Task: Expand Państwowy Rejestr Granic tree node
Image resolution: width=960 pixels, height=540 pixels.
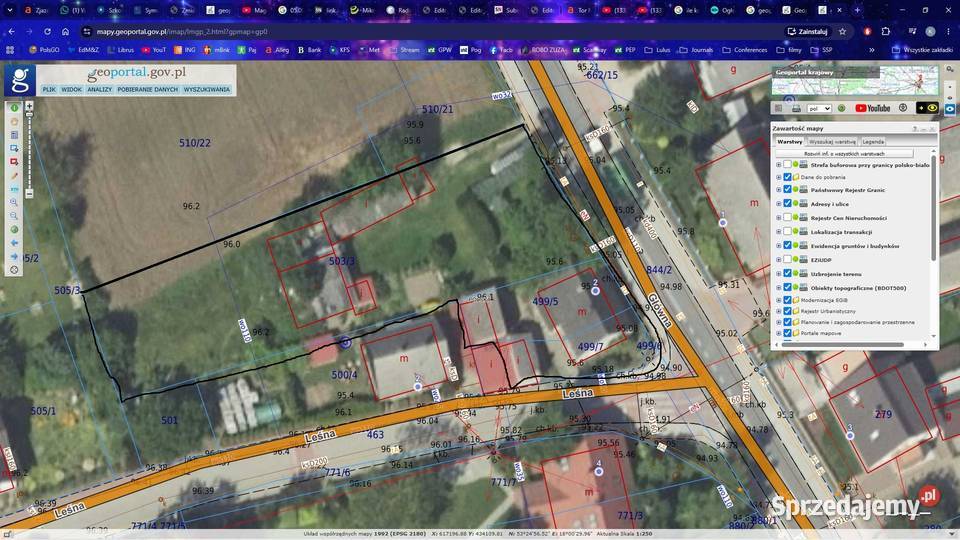Action: coord(779,190)
